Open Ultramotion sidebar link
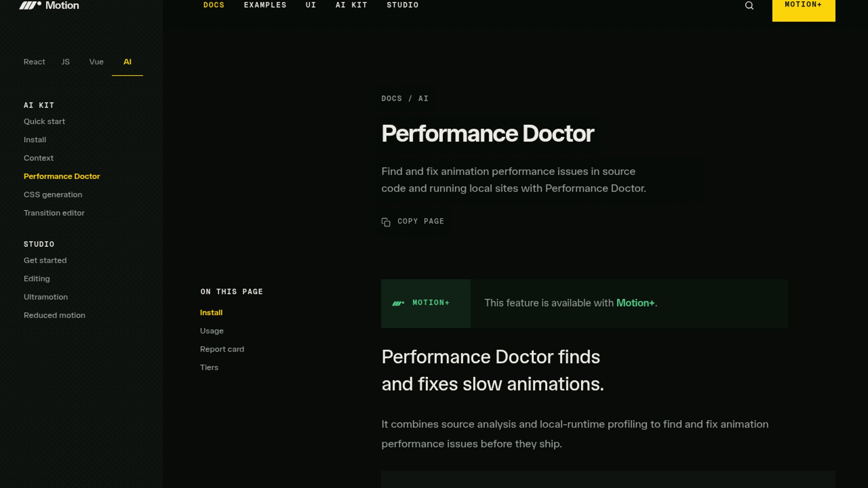 [46, 297]
